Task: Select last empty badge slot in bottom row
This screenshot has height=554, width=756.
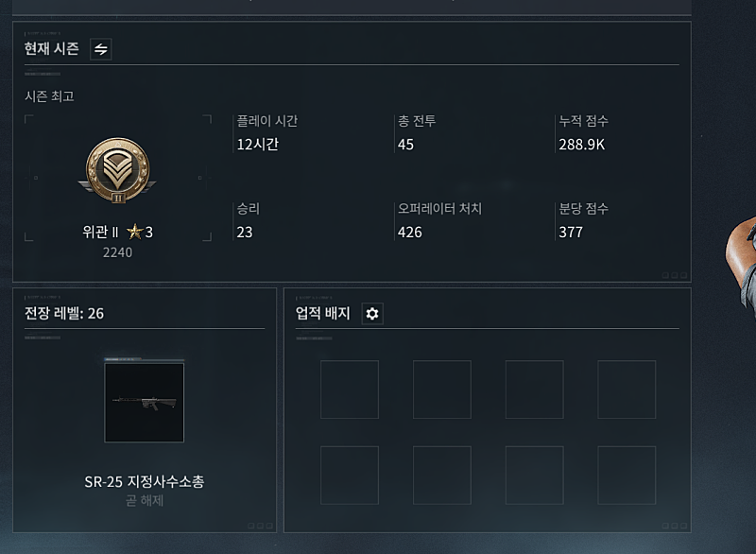Action: coord(627,476)
